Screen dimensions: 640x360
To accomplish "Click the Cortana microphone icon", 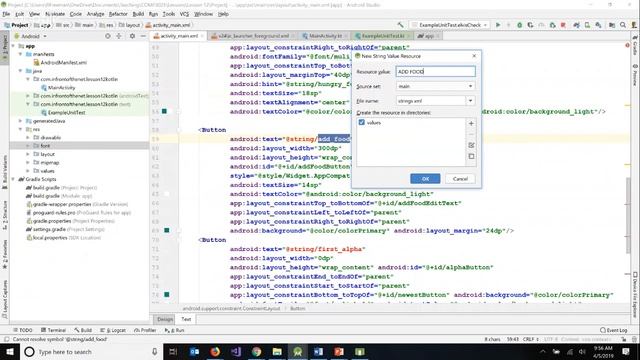I will tap(154, 351).
